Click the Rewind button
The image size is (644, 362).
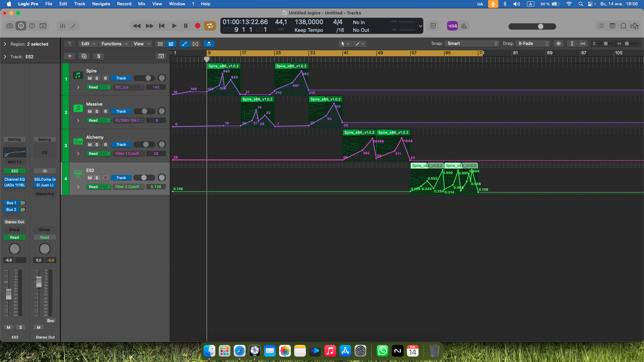pyautogui.click(x=137, y=26)
